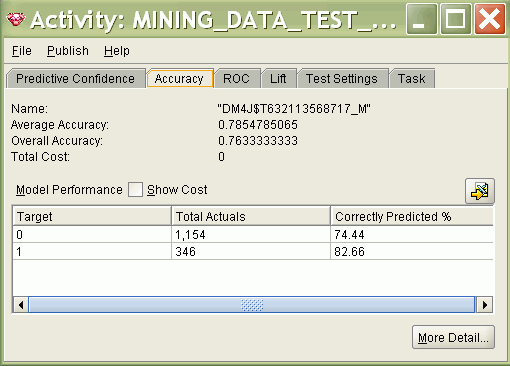Select the target 1 row with 346 actuals
The width and height of the screenshot is (510, 366).
(253, 251)
